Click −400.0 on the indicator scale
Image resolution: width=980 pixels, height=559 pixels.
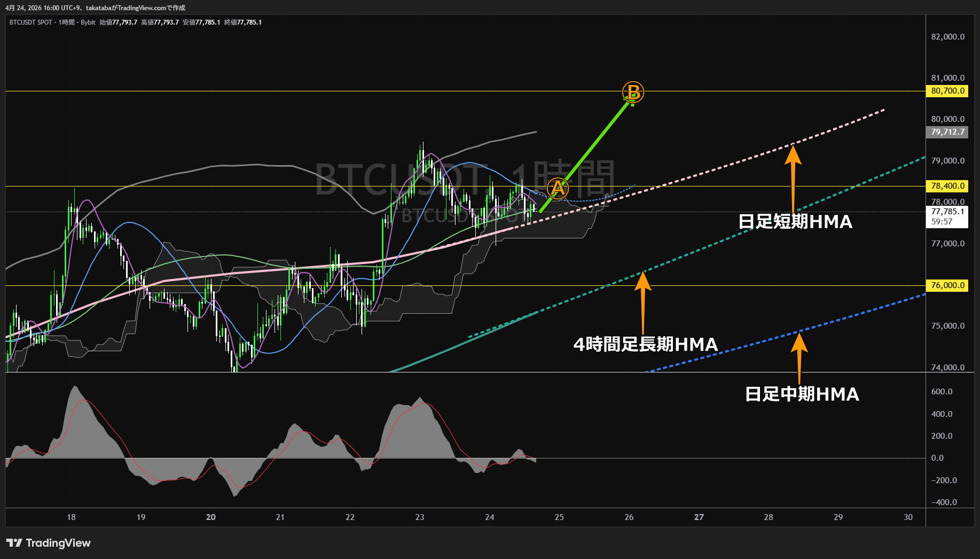point(944,502)
